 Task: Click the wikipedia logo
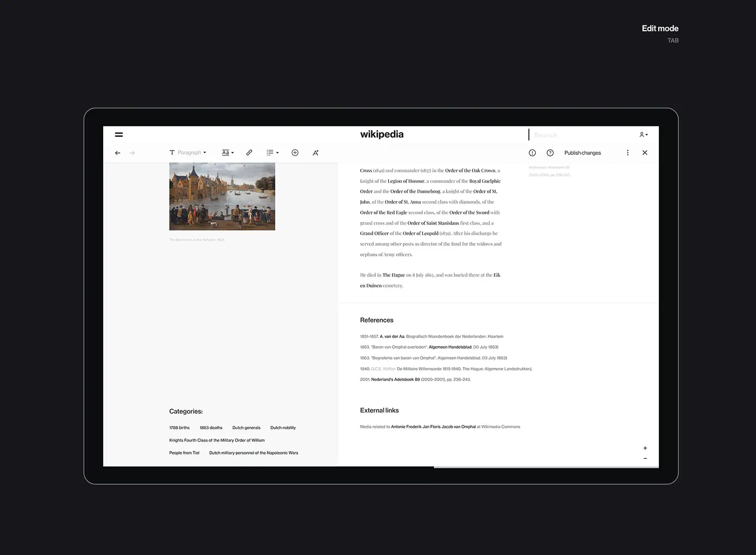click(382, 134)
